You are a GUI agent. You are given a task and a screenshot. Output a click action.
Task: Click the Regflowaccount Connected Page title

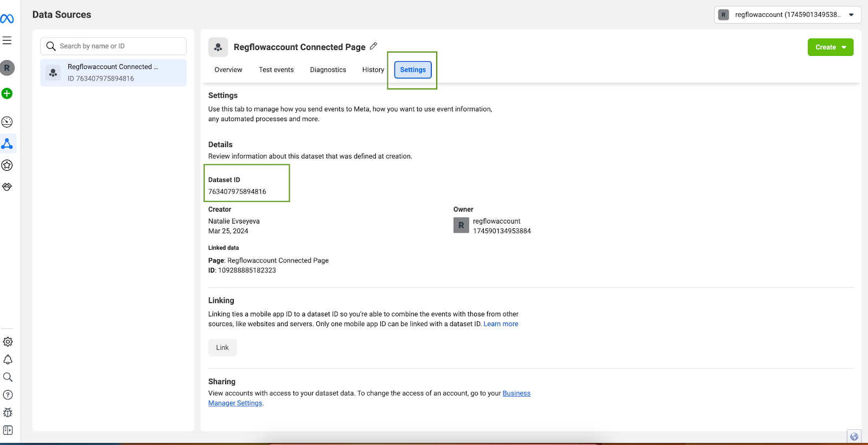pos(299,47)
